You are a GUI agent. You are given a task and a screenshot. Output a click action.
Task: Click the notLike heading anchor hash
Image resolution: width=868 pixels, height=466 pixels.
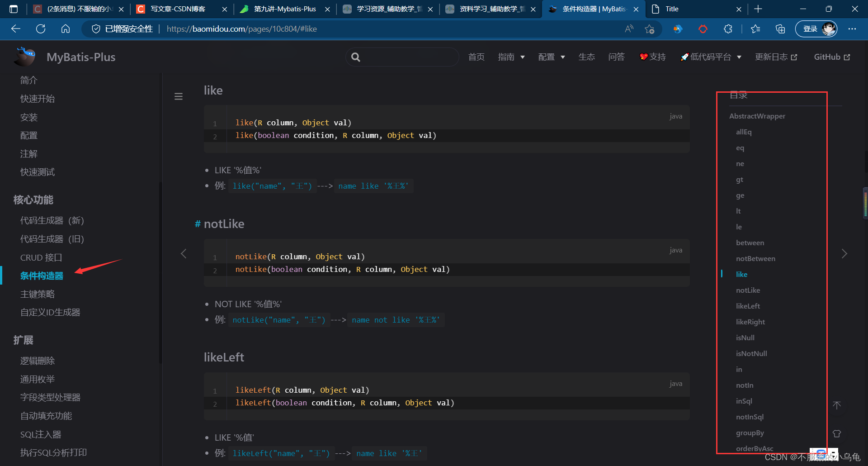pyautogui.click(x=198, y=224)
